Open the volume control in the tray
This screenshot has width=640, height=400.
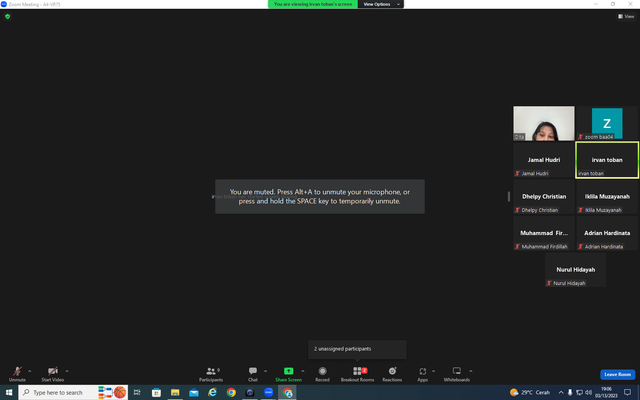click(588, 393)
